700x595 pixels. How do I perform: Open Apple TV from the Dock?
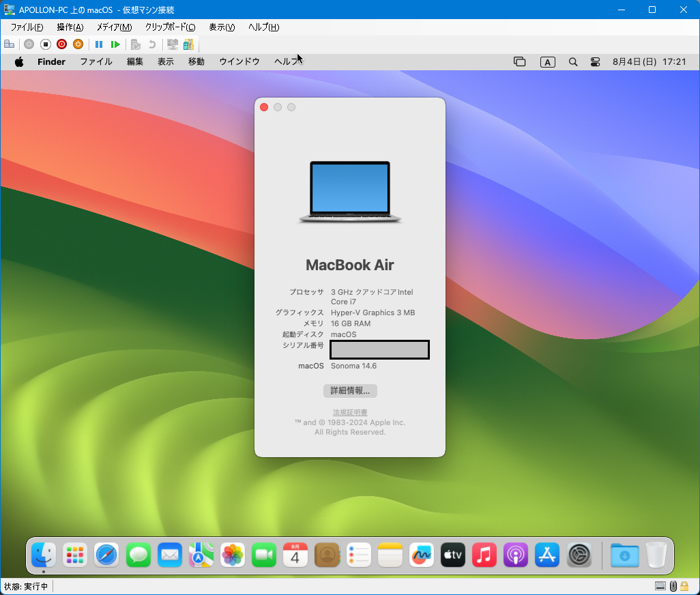coord(453,555)
